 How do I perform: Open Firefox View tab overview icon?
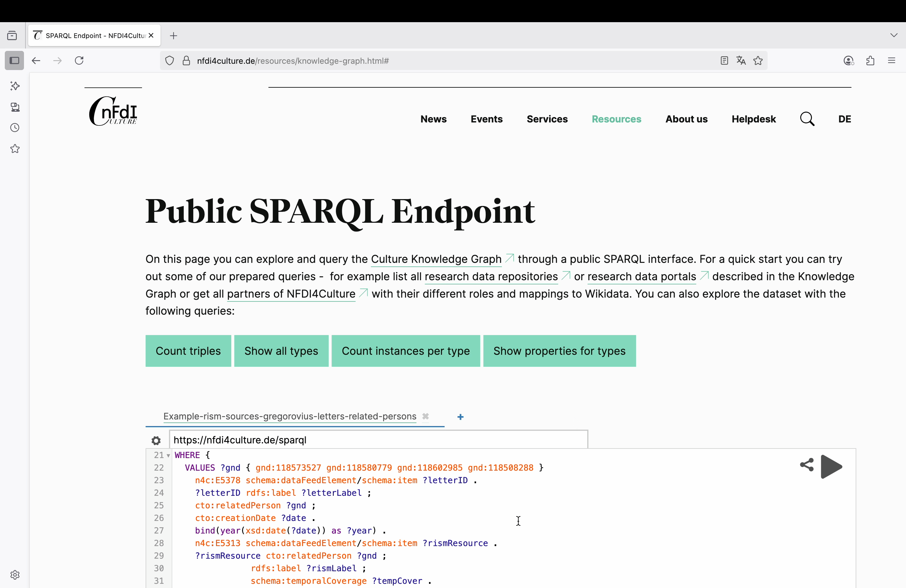pyautogui.click(x=12, y=35)
